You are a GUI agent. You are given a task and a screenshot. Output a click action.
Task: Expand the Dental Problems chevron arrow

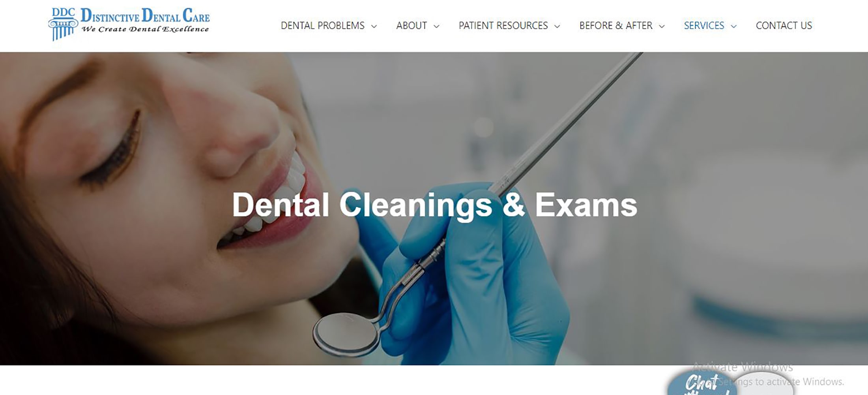point(374,26)
